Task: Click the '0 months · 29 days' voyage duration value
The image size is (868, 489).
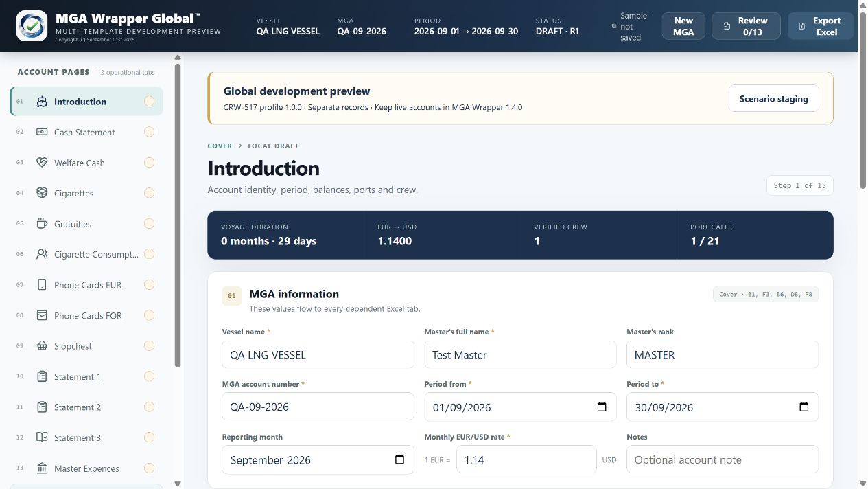Action: (x=269, y=241)
